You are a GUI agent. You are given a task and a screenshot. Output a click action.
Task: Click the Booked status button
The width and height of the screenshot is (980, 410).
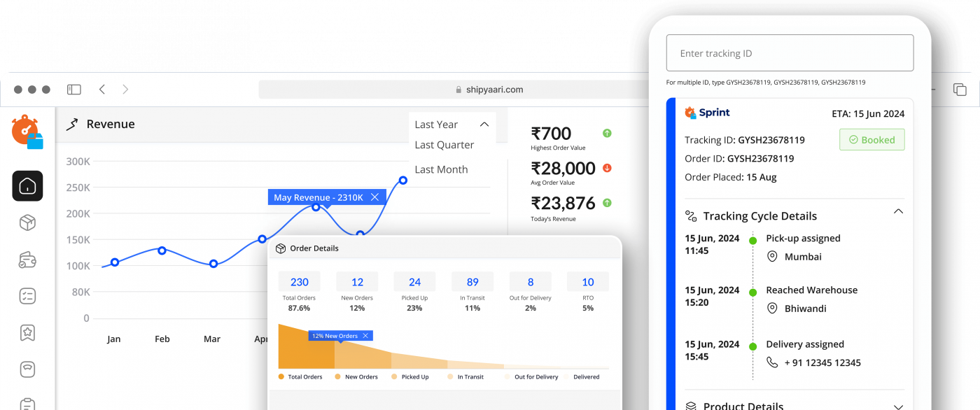pyautogui.click(x=871, y=140)
